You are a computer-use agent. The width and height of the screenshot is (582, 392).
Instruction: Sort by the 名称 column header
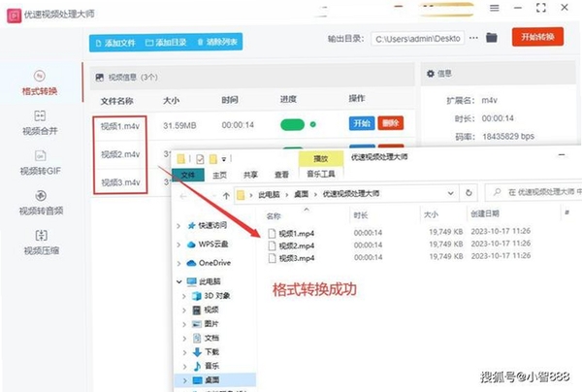point(274,216)
